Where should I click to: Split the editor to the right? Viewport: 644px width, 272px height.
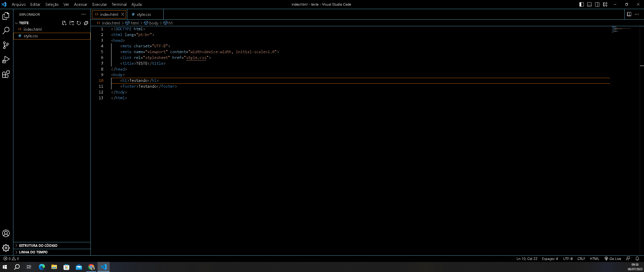pyautogui.click(x=629, y=14)
